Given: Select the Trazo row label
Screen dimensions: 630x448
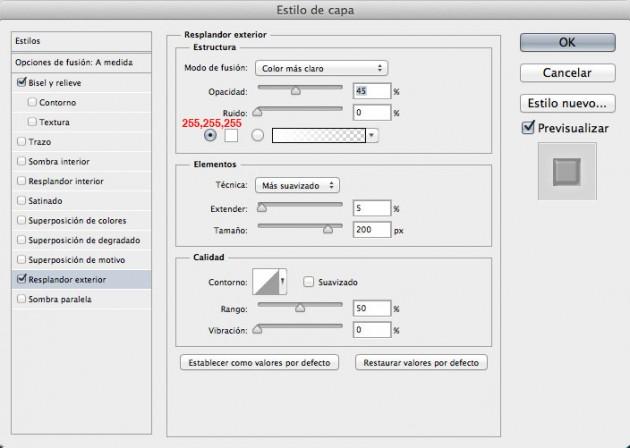Looking at the screenshot, I should tap(39, 142).
